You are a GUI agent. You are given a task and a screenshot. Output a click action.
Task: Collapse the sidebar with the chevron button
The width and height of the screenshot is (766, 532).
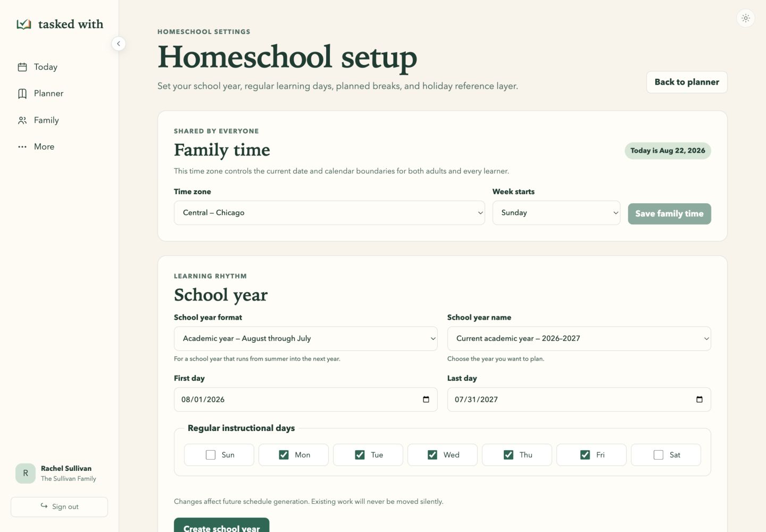point(119,44)
